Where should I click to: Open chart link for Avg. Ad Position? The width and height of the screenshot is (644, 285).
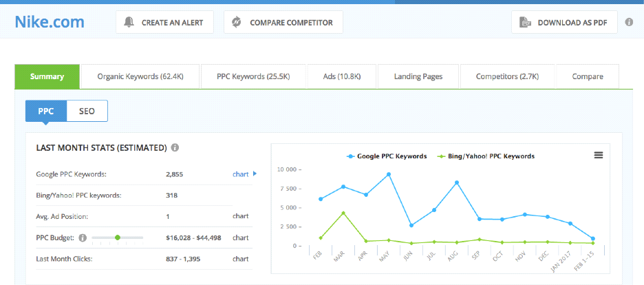click(x=241, y=216)
